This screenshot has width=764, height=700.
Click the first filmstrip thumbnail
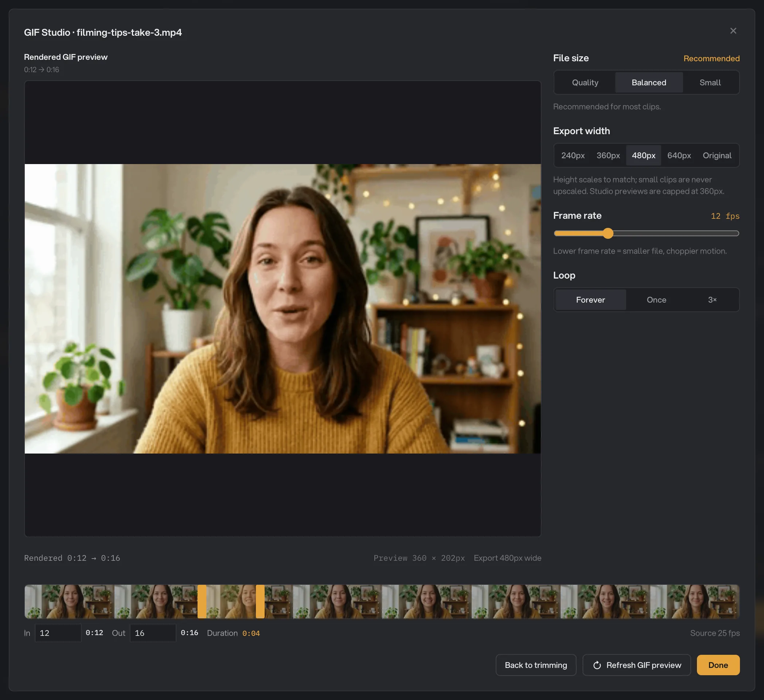point(69,602)
